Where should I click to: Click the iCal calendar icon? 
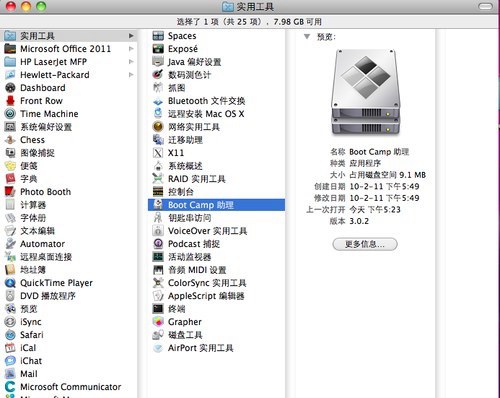(x=10, y=348)
